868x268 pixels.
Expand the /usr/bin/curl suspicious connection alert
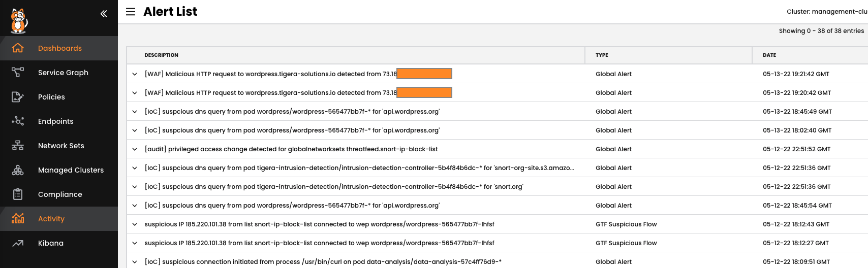coord(135,262)
